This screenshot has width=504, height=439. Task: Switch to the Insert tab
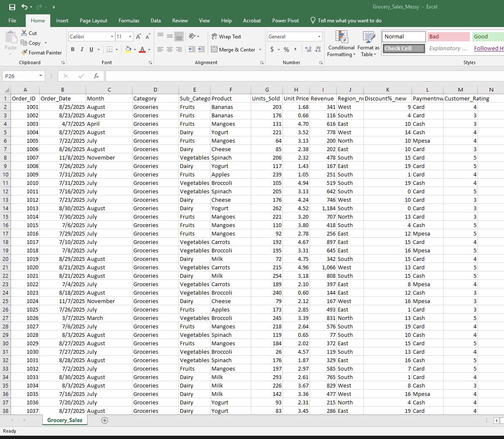[62, 21]
